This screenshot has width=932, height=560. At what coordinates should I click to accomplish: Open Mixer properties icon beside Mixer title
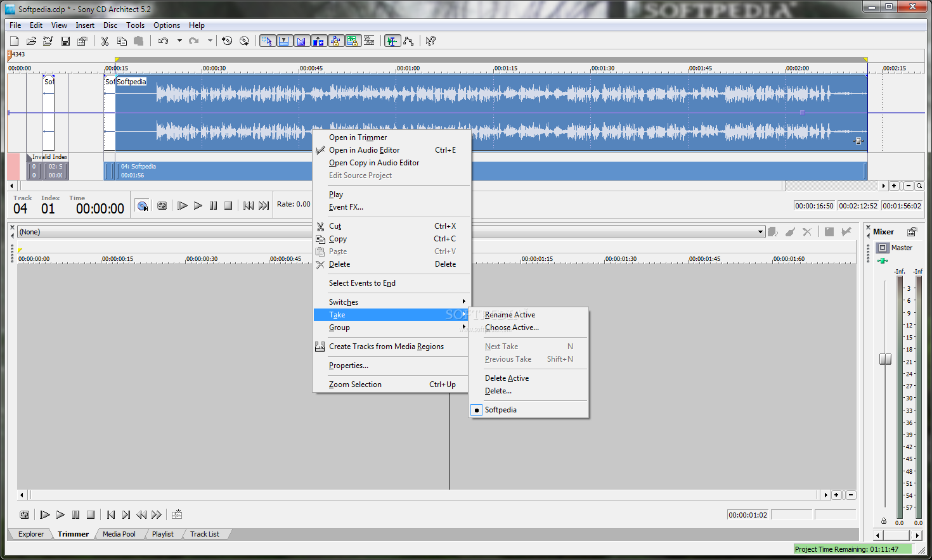tap(912, 232)
